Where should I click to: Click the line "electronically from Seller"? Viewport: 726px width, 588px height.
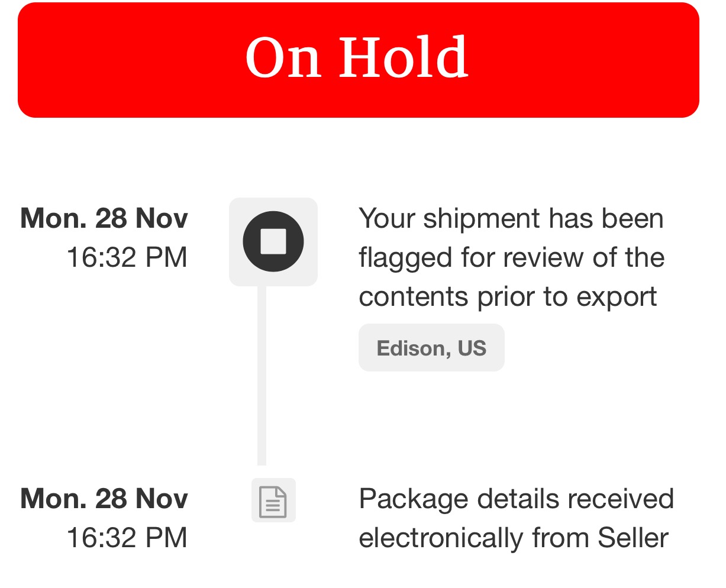(x=514, y=538)
